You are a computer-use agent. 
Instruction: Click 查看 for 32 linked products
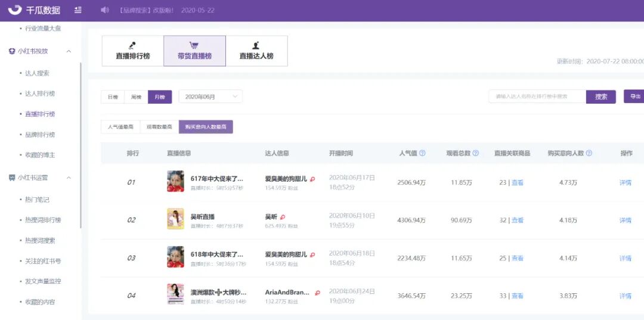point(518,220)
